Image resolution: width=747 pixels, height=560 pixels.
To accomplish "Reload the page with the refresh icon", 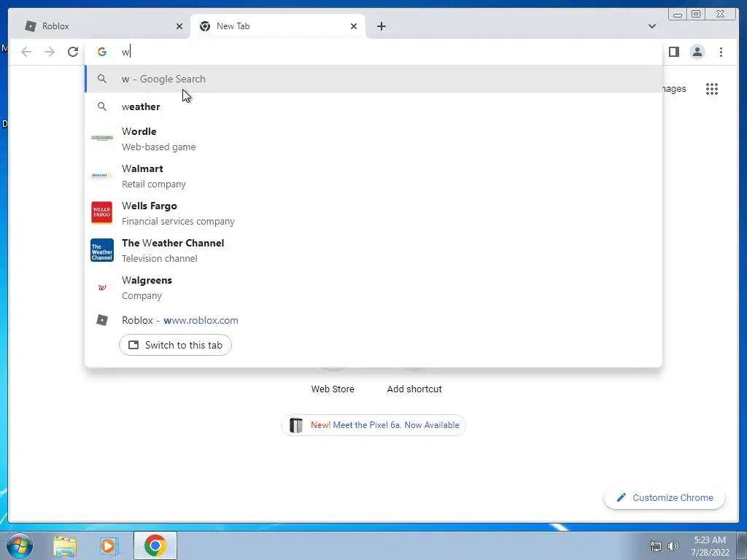I will click(x=73, y=52).
